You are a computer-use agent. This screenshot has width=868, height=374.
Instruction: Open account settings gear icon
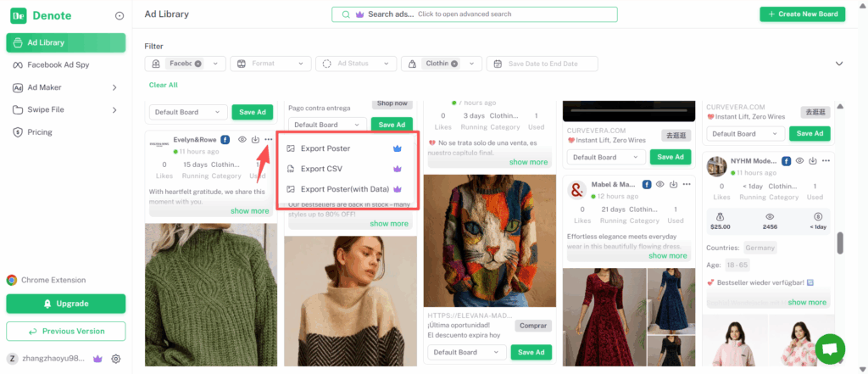click(x=115, y=359)
